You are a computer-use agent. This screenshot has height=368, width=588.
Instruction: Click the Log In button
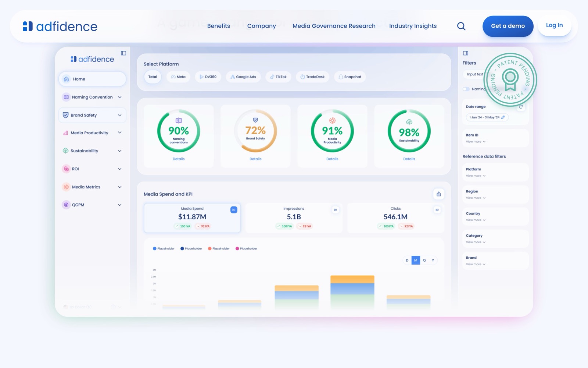(x=555, y=25)
